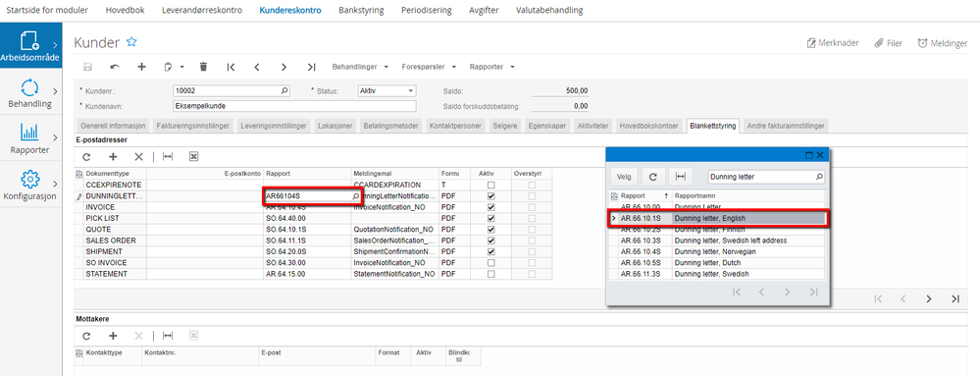Open the Arbeidsområde sidebar section

31,45
